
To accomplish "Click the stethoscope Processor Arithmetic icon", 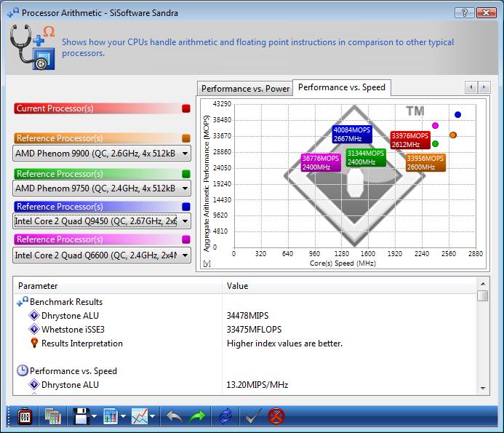I will pyautogui.click(x=32, y=47).
